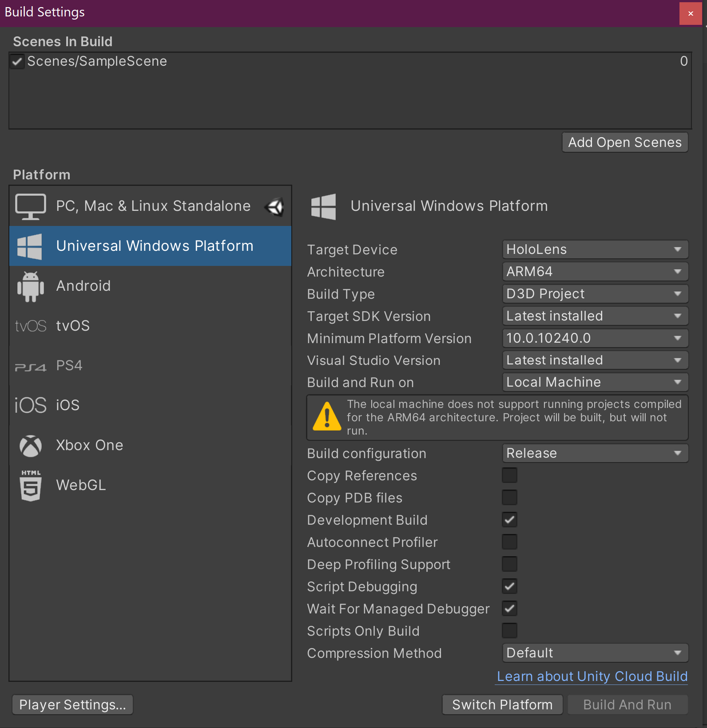Click the Switch Platform button
The width and height of the screenshot is (707, 728).
tap(502, 705)
